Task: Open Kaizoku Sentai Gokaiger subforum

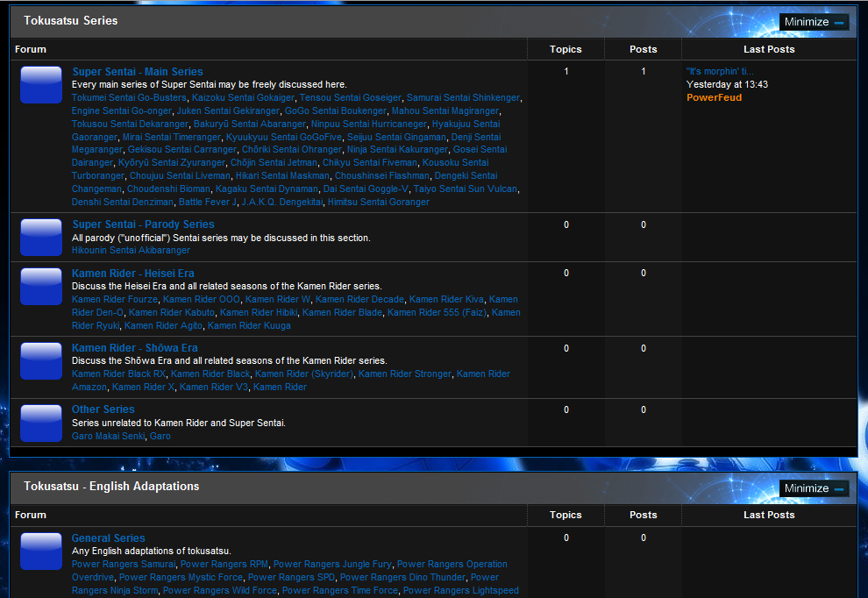Action: pos(243,97)
